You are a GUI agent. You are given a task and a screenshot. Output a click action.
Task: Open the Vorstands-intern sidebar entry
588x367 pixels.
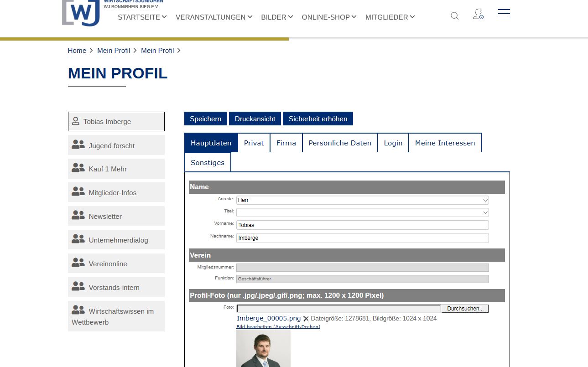(116, 287)
